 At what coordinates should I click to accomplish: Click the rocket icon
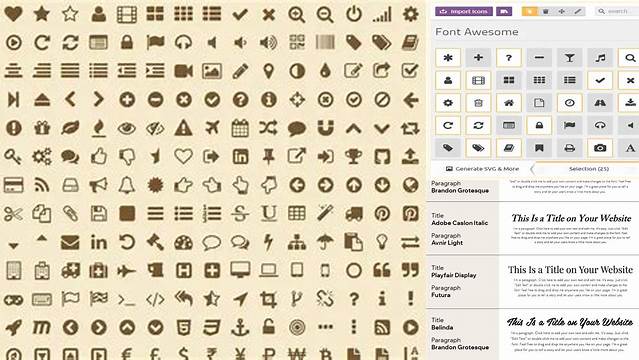(x=13, y=327)
